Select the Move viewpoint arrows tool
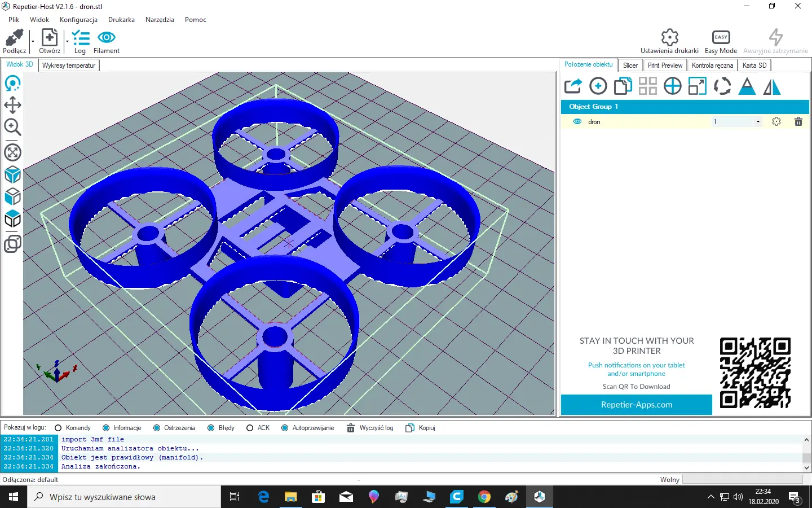This screenshot has height=508, width=812. (12, 105)
